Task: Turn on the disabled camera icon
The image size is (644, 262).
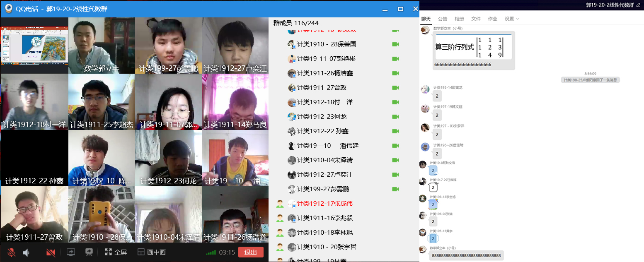Action: click(51, 252)
